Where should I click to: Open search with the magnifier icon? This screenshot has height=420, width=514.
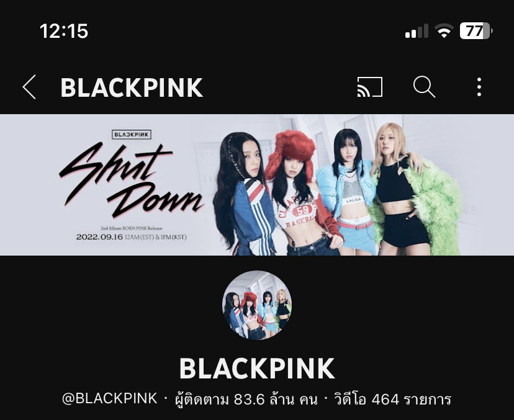coord(424,87)
